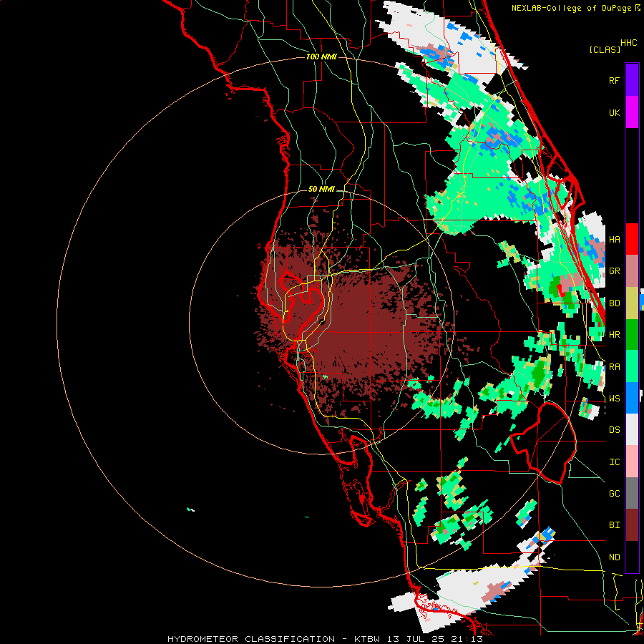Click the "IC" legend label
Image resolution: width=644 pixels, height=644 pixels.
coord(614,462)
